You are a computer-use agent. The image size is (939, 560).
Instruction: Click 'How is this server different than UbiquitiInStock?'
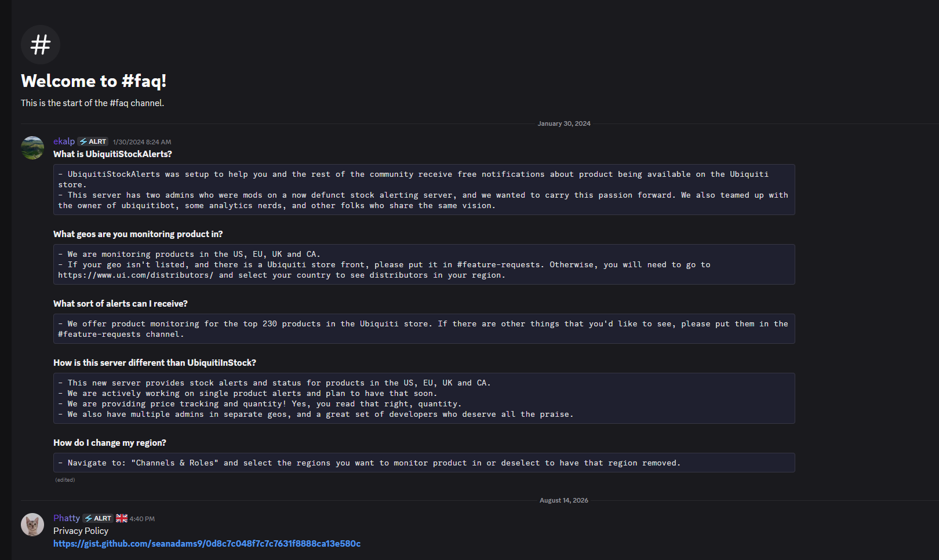[155, 363]
